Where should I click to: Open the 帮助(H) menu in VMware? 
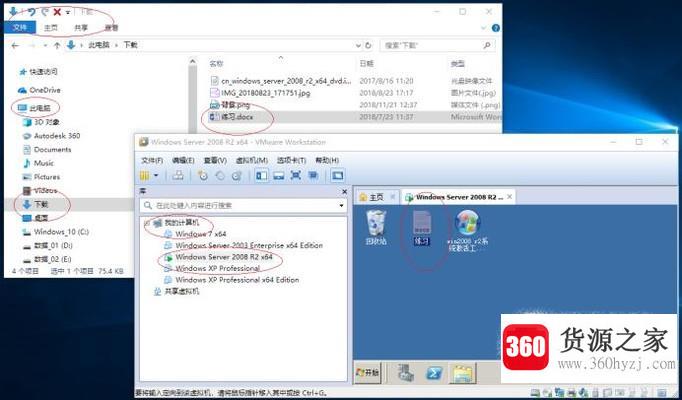tap(327, 160)
